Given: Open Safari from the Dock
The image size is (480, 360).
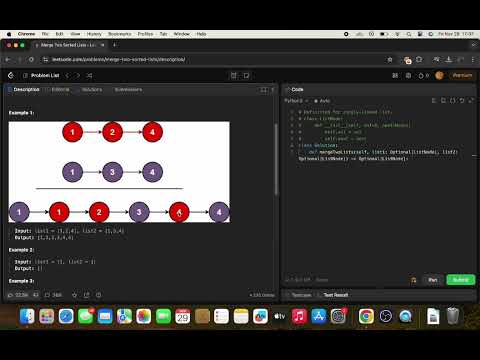Looking at the screenshot, I should pyautogui.click(x=66, y=316).
